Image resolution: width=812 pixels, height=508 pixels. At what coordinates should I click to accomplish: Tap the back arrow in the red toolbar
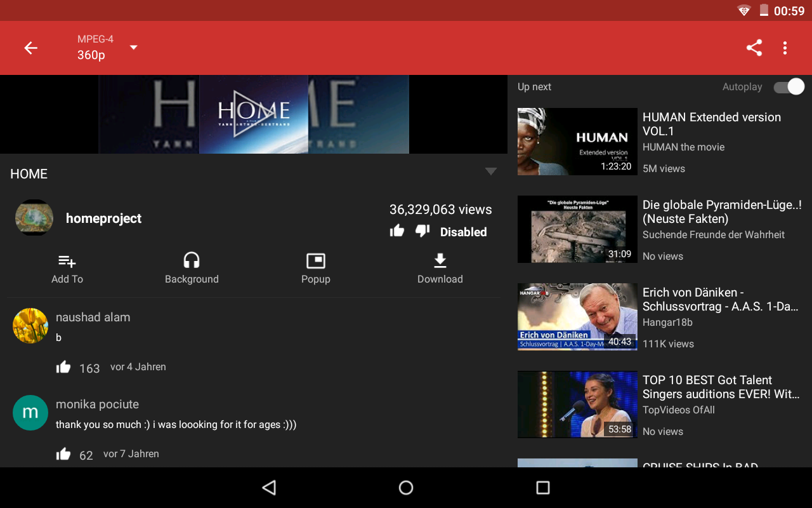[x=30, y=48]
